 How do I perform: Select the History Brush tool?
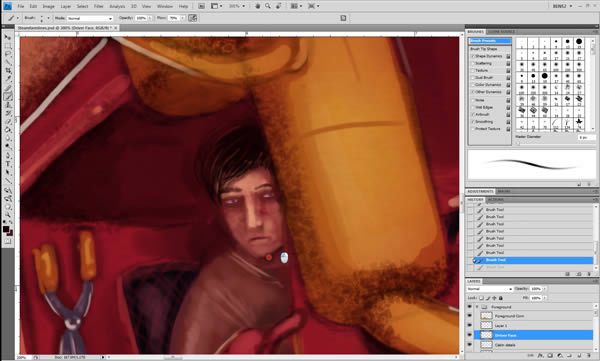pos(7,113)
